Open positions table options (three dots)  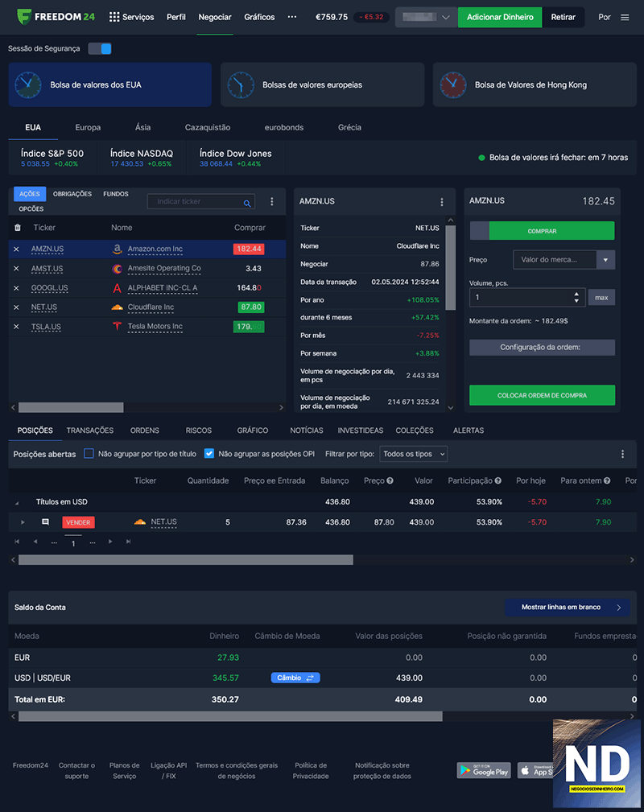coord(622,454)
